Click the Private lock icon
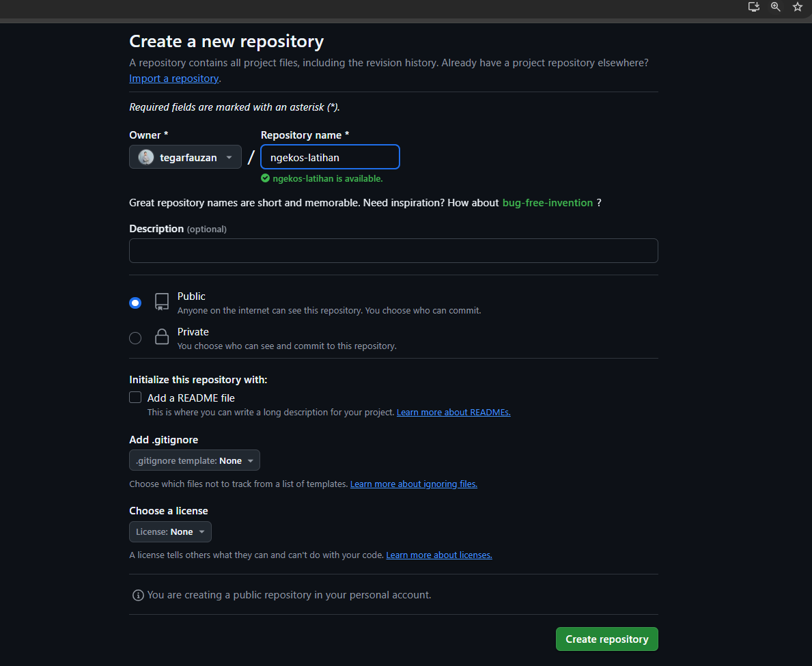The height and width of the screenshot is (666, 812). click(162, 337)
